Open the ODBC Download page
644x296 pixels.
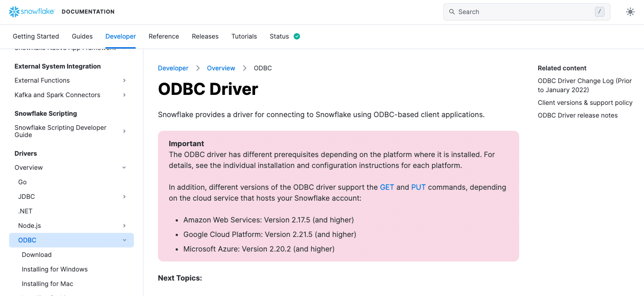(37, 255)
